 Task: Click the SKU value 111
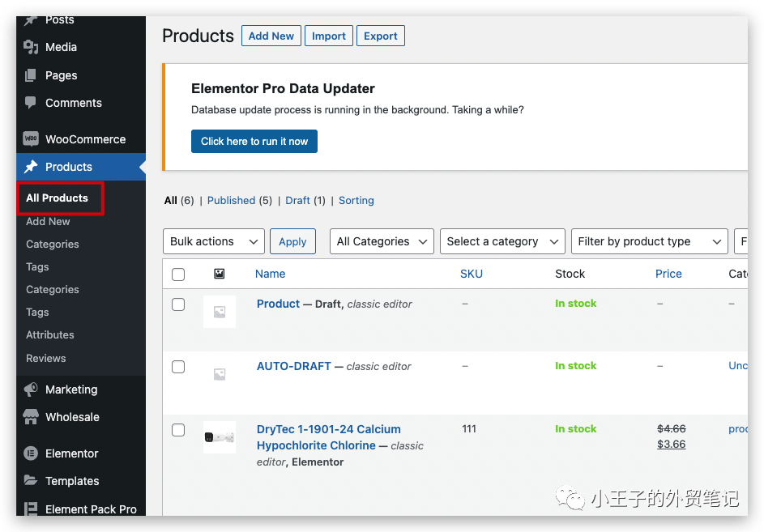coord(469,428)
